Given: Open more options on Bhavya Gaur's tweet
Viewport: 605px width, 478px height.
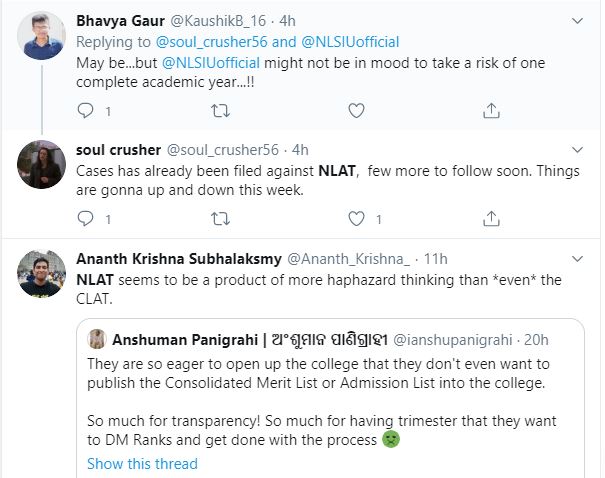Looking at the screenshot, I should tap(576, 20).
